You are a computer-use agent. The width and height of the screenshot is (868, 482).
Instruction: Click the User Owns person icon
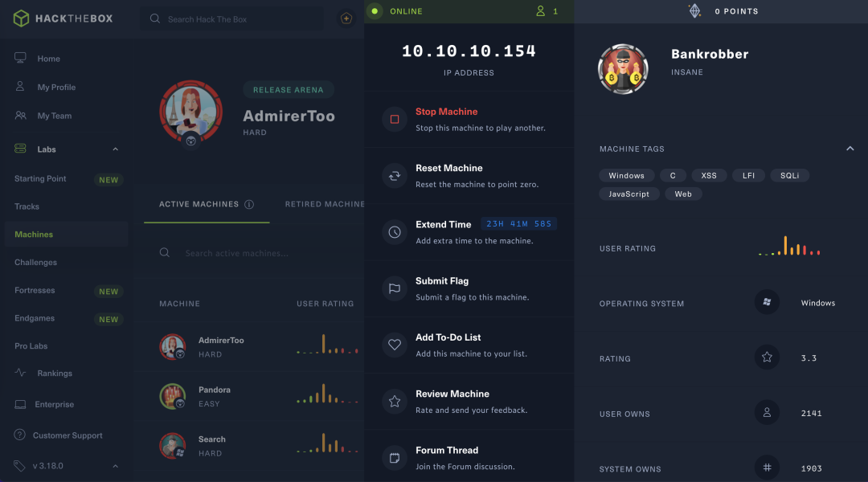[767, 413]
